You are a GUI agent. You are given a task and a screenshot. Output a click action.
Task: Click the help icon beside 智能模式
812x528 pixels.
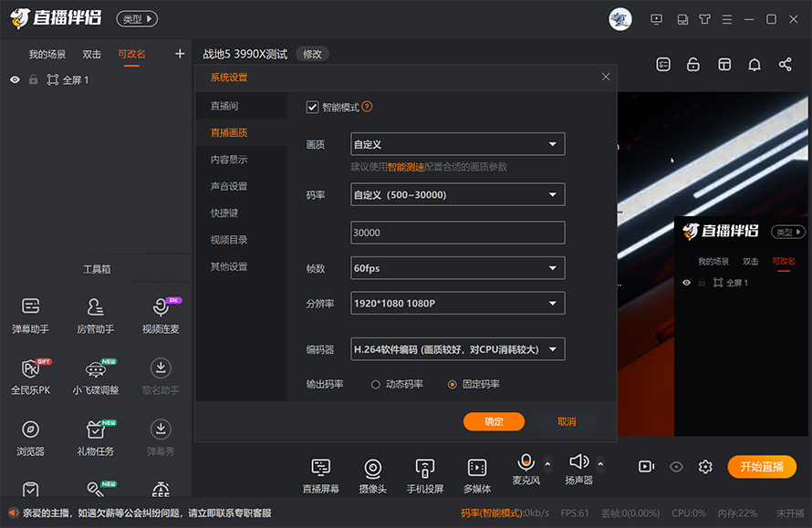tap(367, 107)
